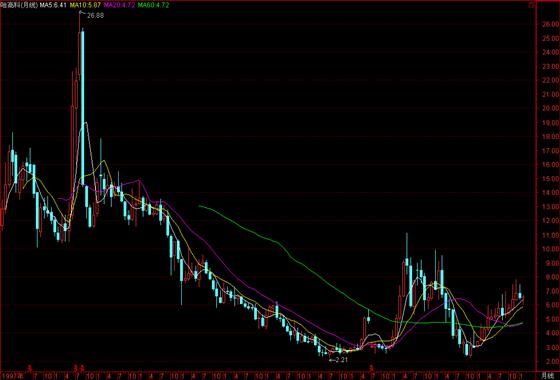Click the 26.88 peak price annotation

(95, 15)
